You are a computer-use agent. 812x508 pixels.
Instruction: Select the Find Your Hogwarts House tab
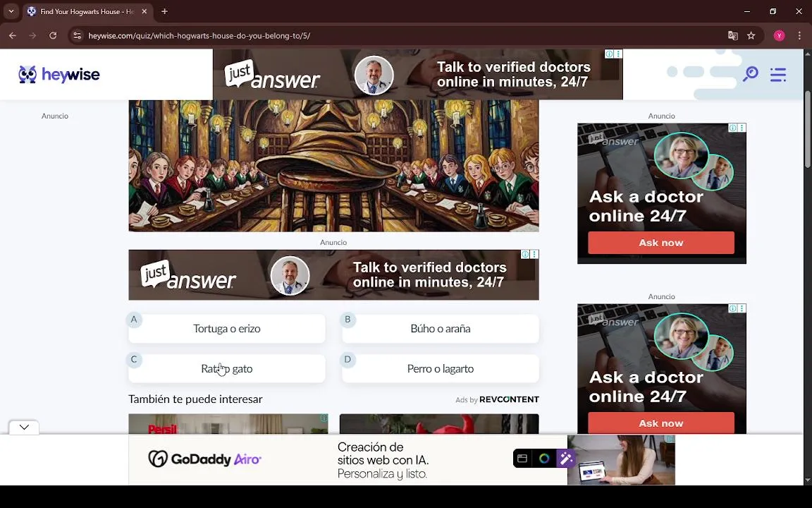87,11
